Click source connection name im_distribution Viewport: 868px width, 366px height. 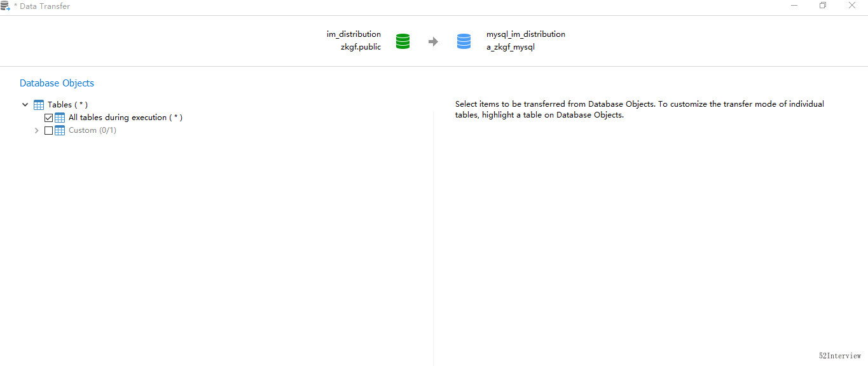[354, 34]
